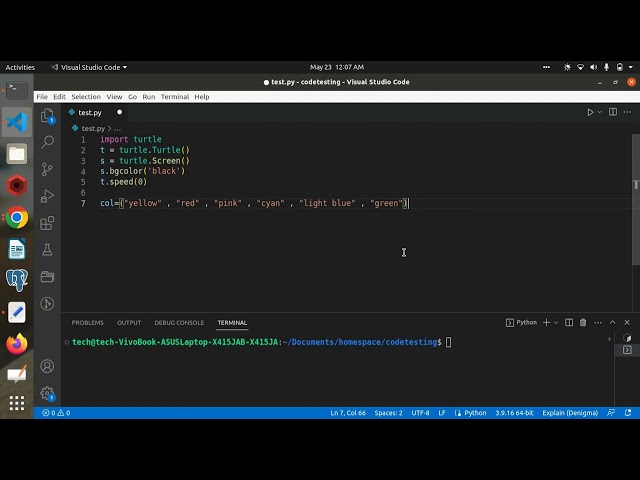Image resolution: width=640 pixels, height=480 pixels.
Task: Click Explain (Denigma) in status bar
Action: tap(570, 413)
